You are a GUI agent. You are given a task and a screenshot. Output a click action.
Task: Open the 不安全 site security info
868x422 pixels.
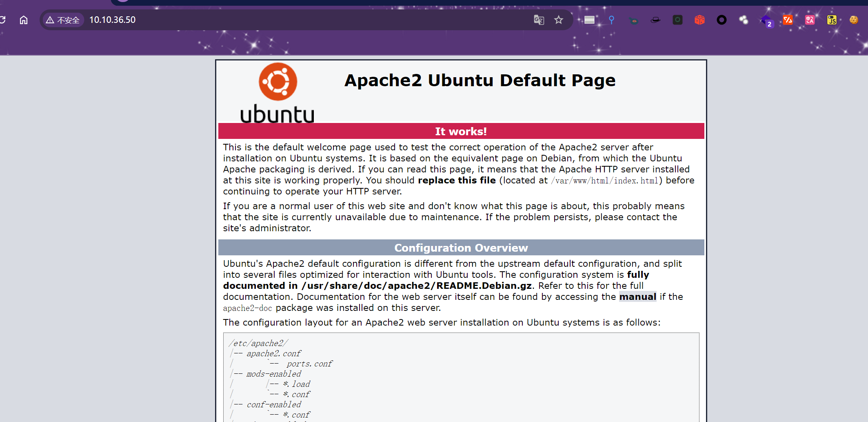[63, 20]
